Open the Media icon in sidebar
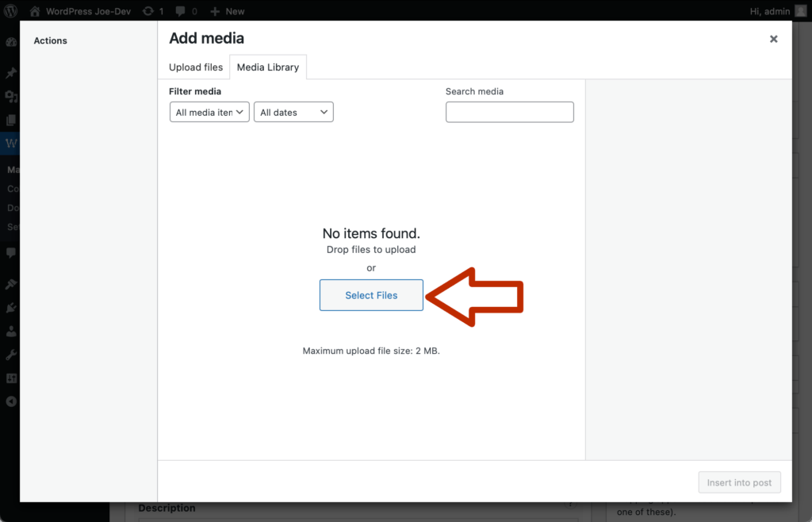812x522 pixels. coord(11,97)
